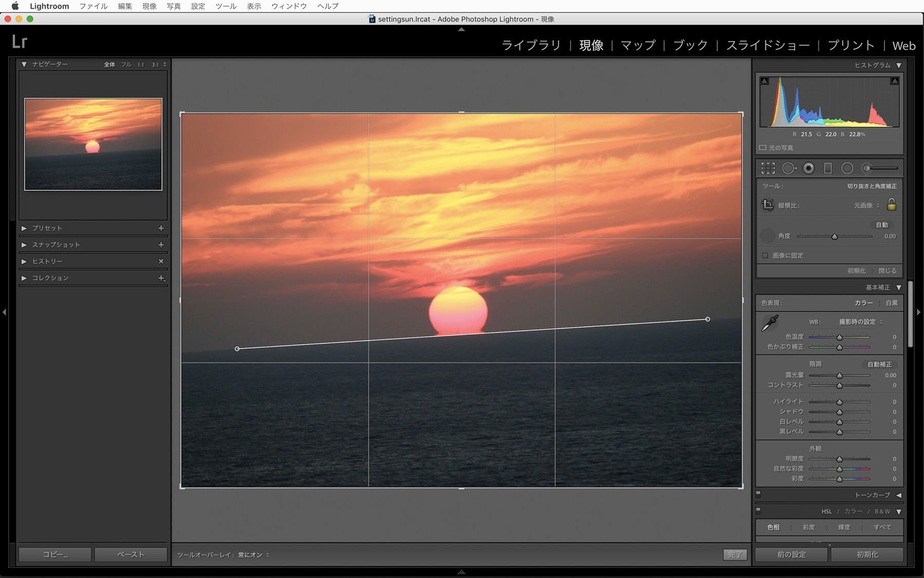
Task: Expand the トーンカーブ panel
Action: (899, 495)
